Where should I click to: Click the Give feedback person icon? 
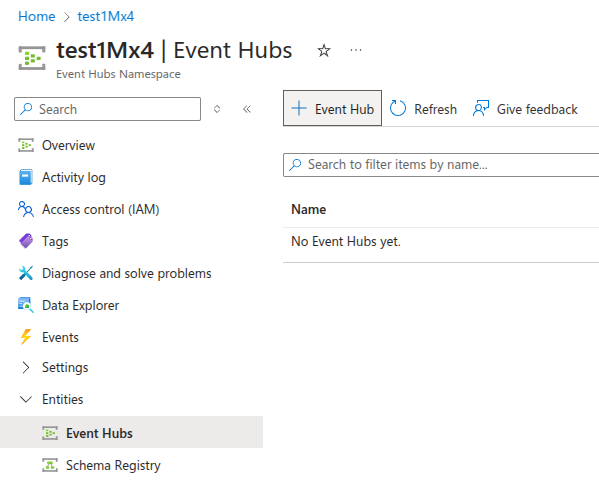click(481, 108)
